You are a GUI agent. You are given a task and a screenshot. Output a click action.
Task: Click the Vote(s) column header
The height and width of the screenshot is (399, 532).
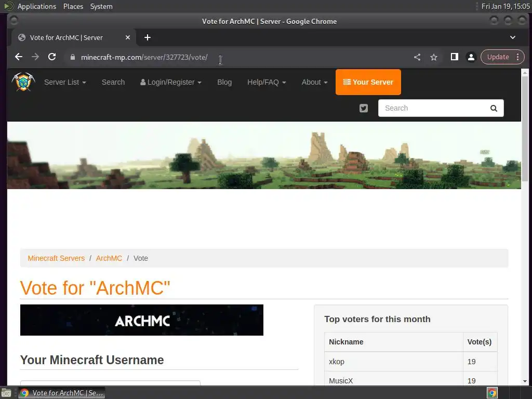pos(480,342)
